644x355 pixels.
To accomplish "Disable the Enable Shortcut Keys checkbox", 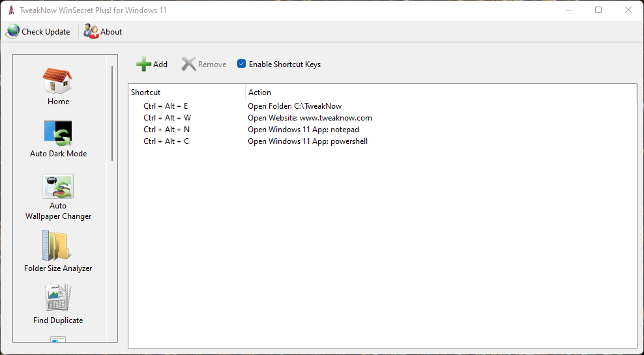I will pos(241,64).
